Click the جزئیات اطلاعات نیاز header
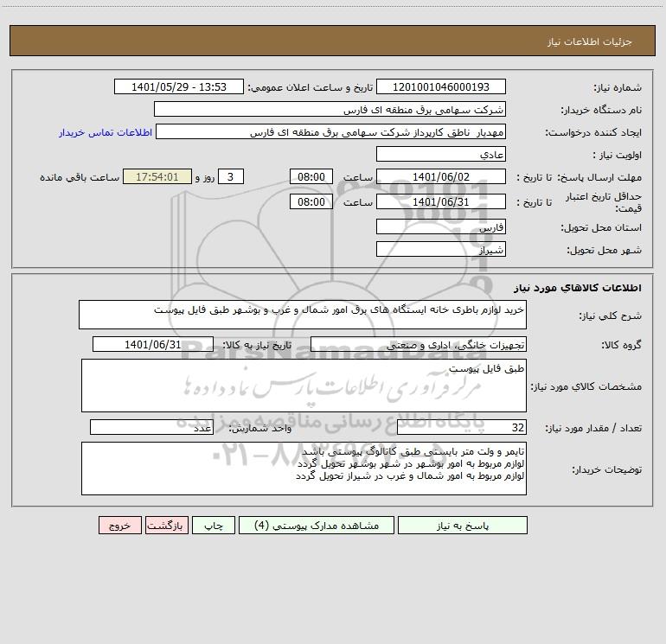 (590, 41)
